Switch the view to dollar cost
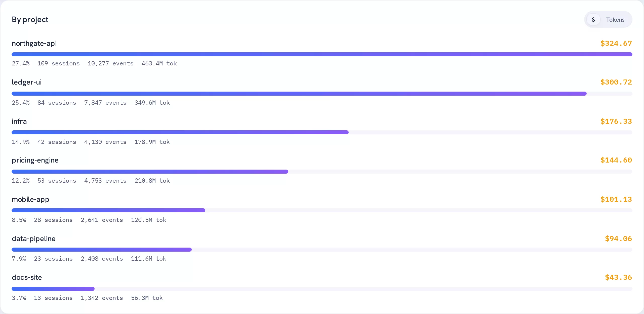 593,20
